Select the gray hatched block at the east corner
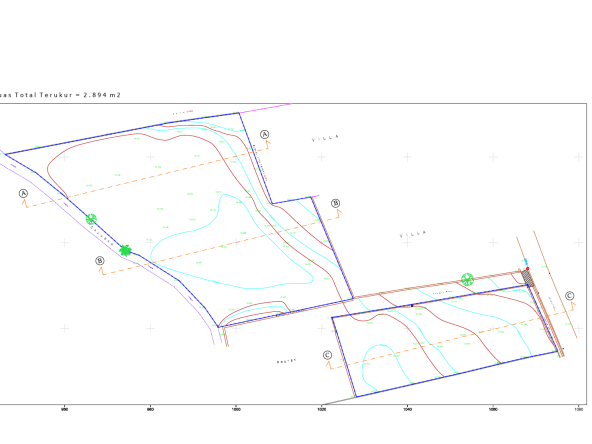This screenshot has height=444, width=592. click(x=528, y=278)
